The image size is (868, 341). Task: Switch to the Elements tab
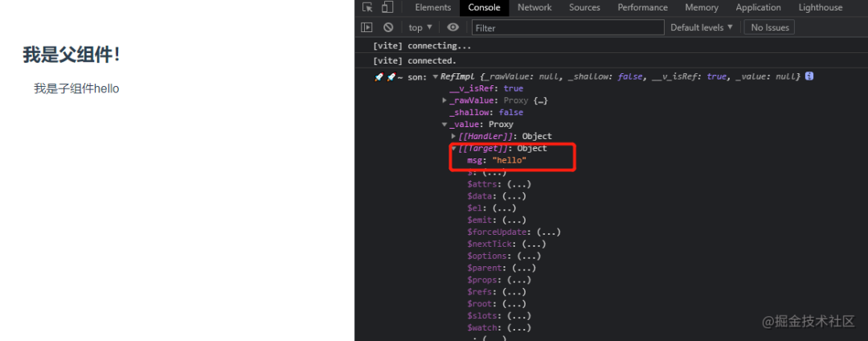tap(432, 7)
